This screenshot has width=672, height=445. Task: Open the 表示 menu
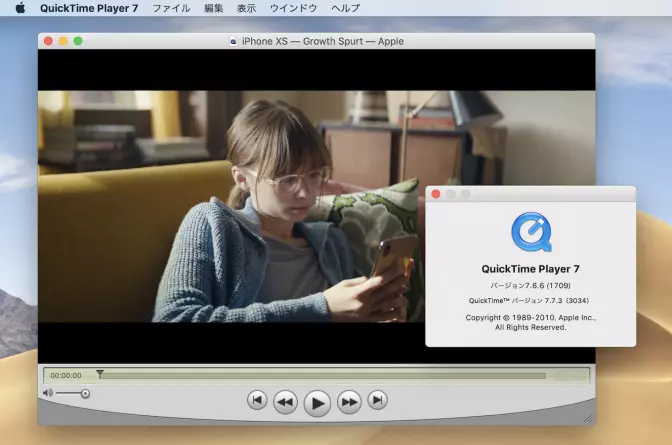click(x=246, y=8)
